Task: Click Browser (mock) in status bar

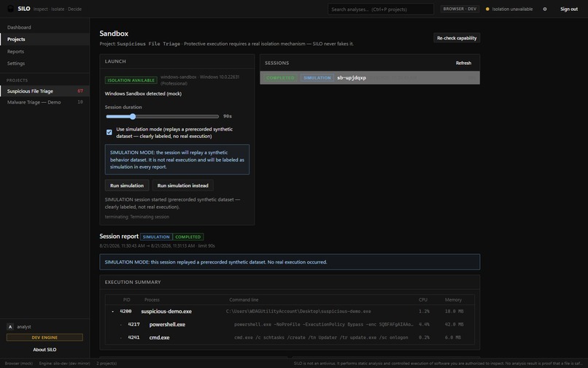Action: [x=19, y=364]
